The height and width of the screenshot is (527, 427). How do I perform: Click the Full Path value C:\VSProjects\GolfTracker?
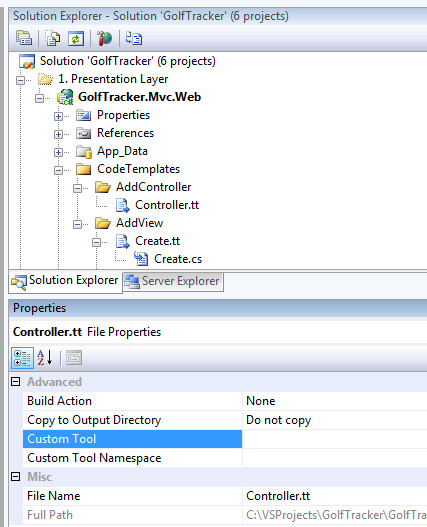pos(335,515)
